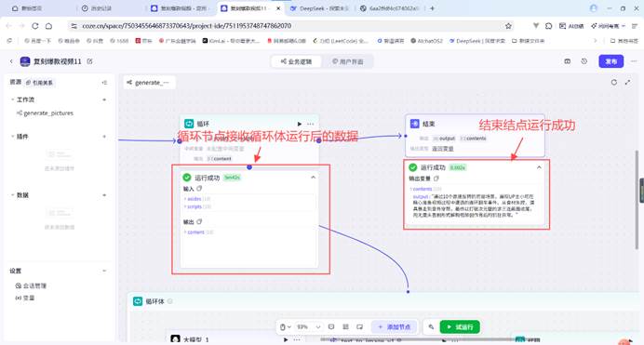Click the blue 发布 publish button

[x=611, y=61]
